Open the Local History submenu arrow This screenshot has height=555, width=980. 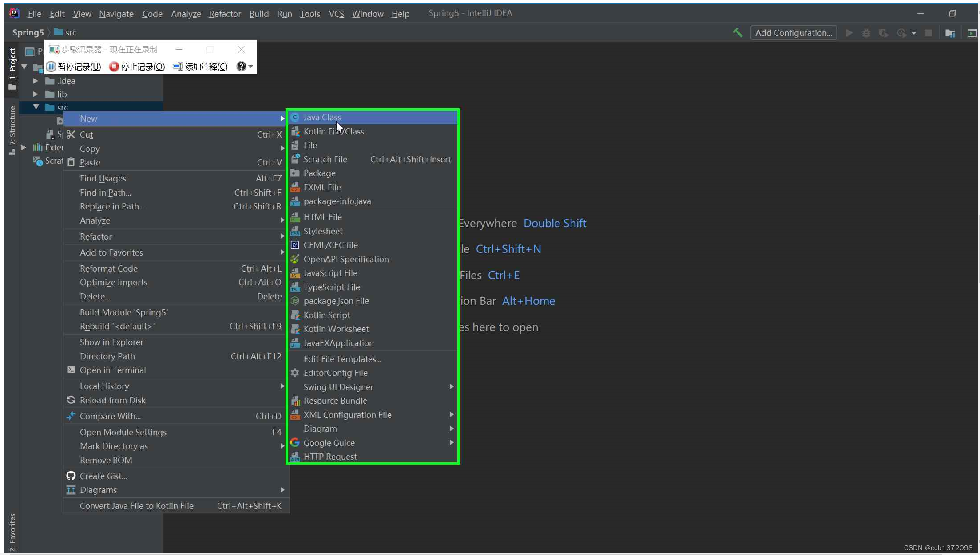pos(282,386)
